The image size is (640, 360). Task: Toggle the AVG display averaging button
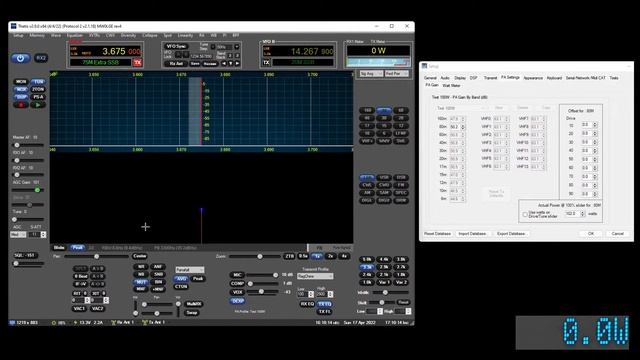(x=181, y=279)
